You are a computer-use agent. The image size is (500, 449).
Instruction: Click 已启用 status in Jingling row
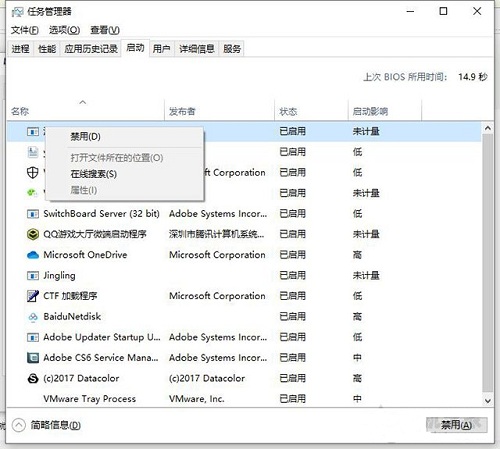[x=292, y=276]
